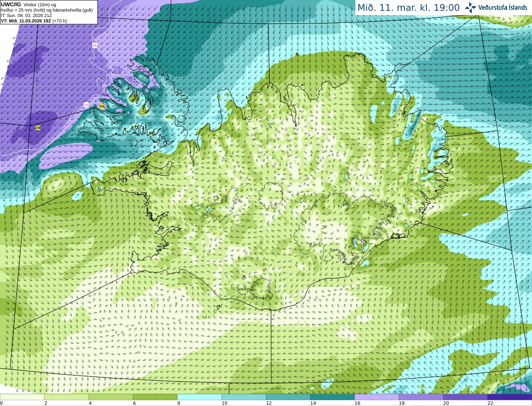Select the above 22 m/s dark purple swatch
The height and width of the screenshot is (406, 532).
click(x=510, y=397)
